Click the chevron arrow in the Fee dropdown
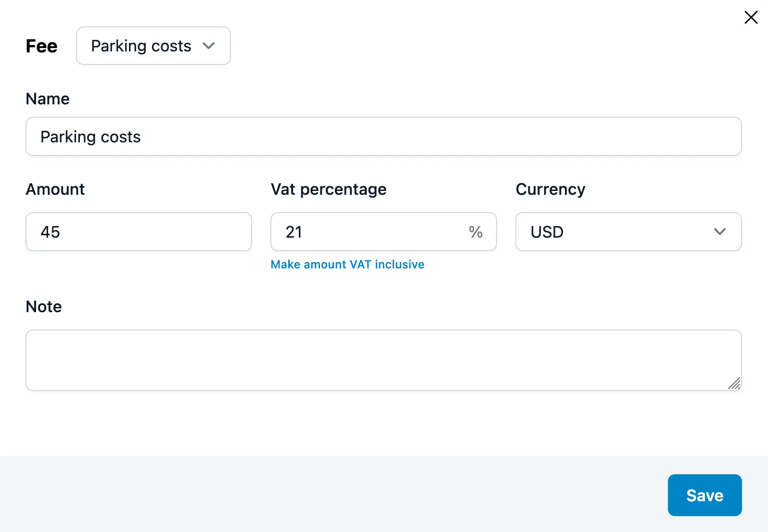Viewport: 768px width, 532px height. 208,46
